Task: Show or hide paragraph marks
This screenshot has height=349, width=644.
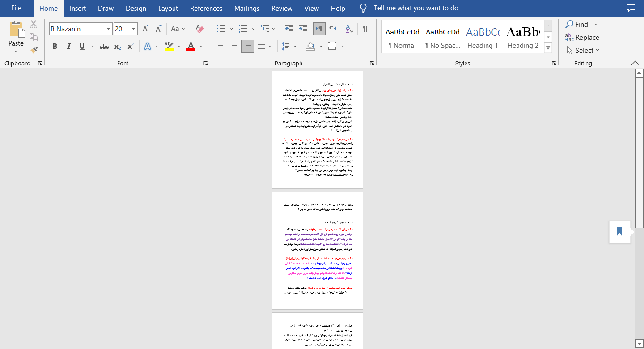Action: click(x=365, y=29)
